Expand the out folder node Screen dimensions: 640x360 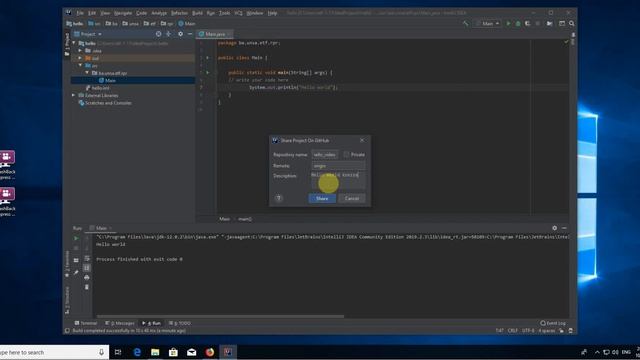[80, 58]
